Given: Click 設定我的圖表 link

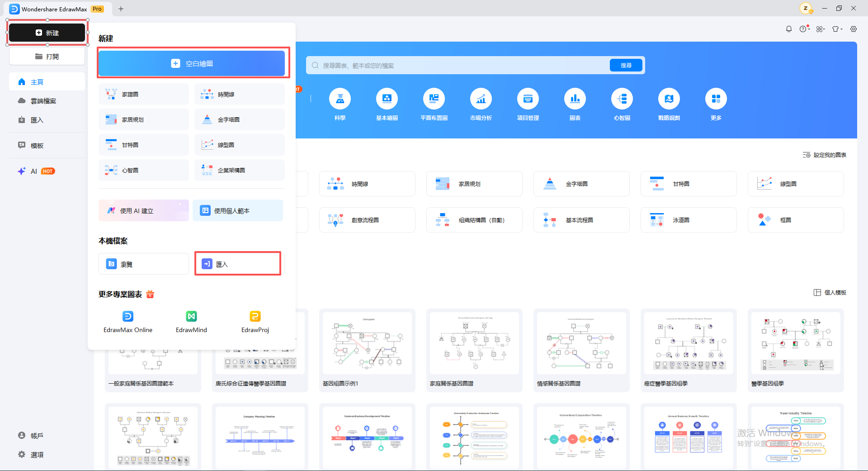Looking at the screenshot, I should [825, 155].
